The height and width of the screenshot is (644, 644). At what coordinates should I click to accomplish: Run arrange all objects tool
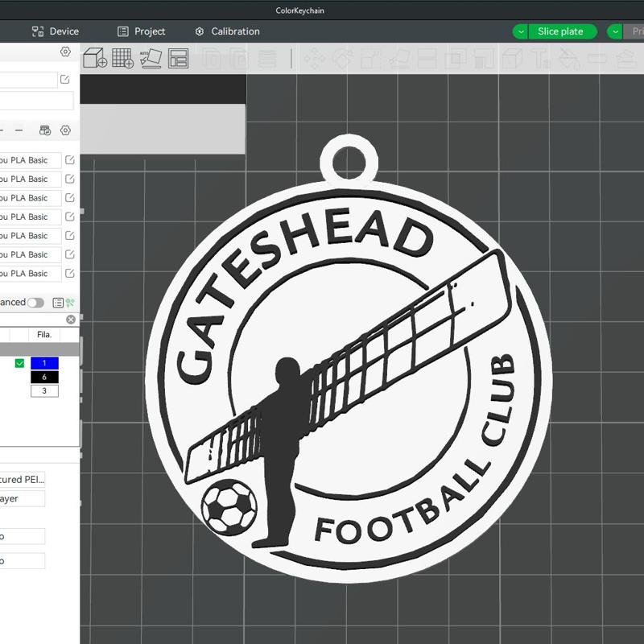[177, 59]
